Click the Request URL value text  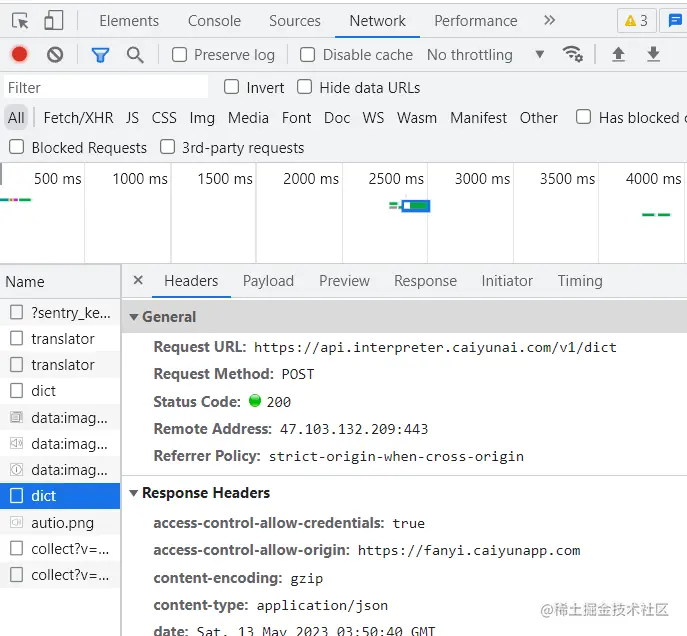tap(435, 347)
